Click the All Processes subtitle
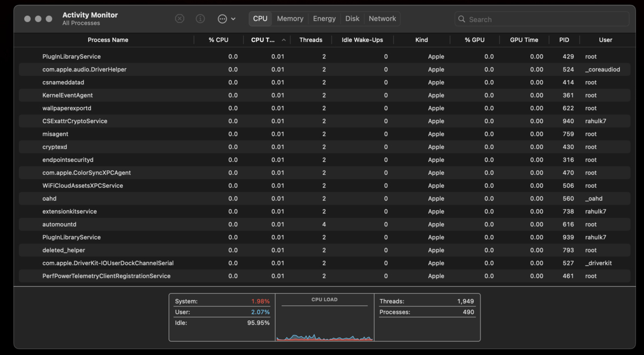The width and height of the screenshot is (644, 355). [81, 23]
